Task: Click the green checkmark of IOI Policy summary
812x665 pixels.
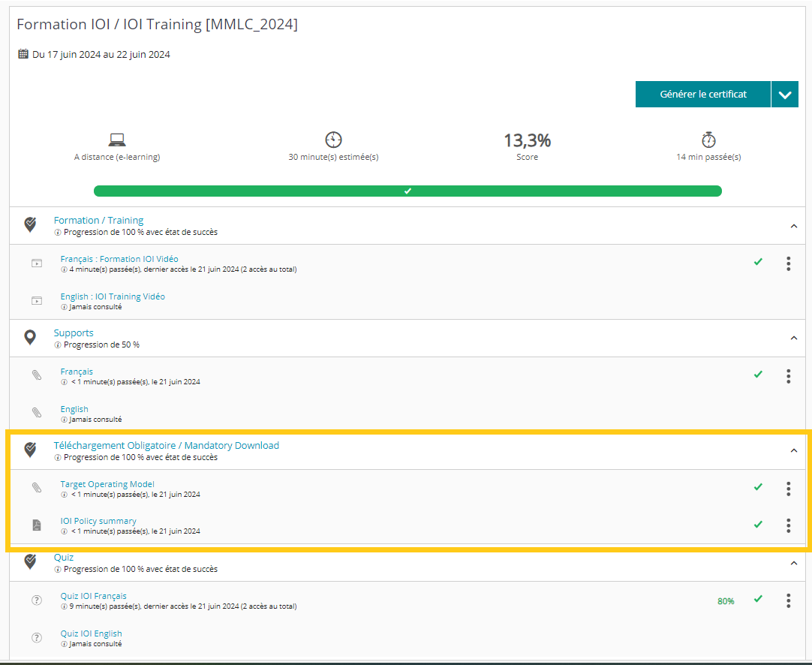Action: (x=758, y=524)
